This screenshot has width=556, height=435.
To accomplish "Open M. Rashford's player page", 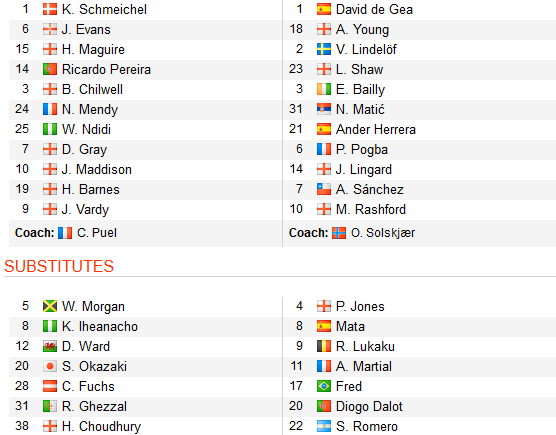I will click(371, 210).
